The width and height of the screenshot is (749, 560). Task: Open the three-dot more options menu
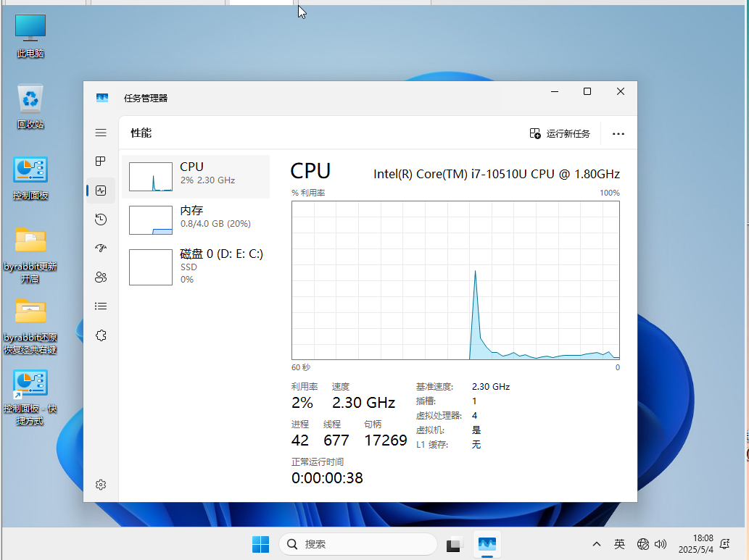pyautogui.click(x=618, y=134)
